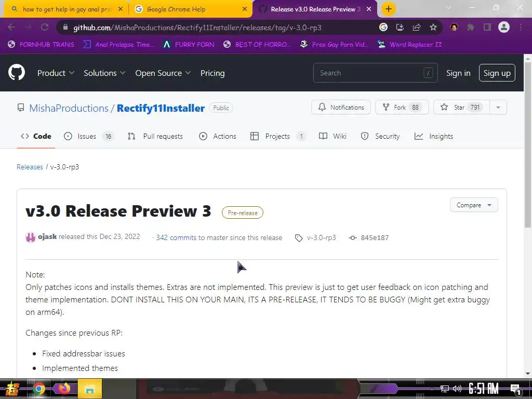This screenshot has height=399, width=532.
Task: Click the site lock icon in the address bar
Action: pos(65,27)
